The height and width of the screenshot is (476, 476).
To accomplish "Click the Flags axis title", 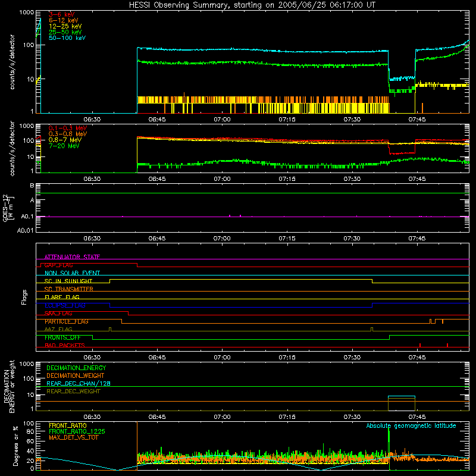I will click(24, 297).
